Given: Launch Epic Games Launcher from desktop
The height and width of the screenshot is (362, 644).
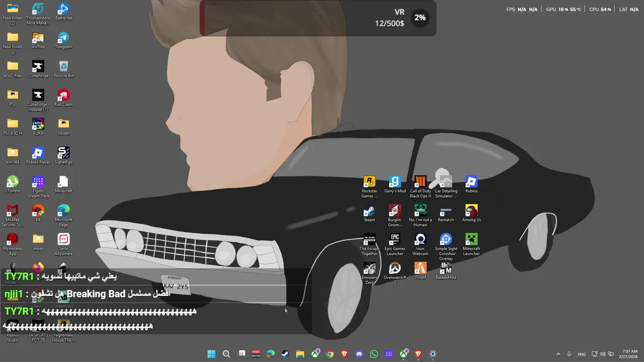Looking at the screenshot, I should tap(395, 244).
